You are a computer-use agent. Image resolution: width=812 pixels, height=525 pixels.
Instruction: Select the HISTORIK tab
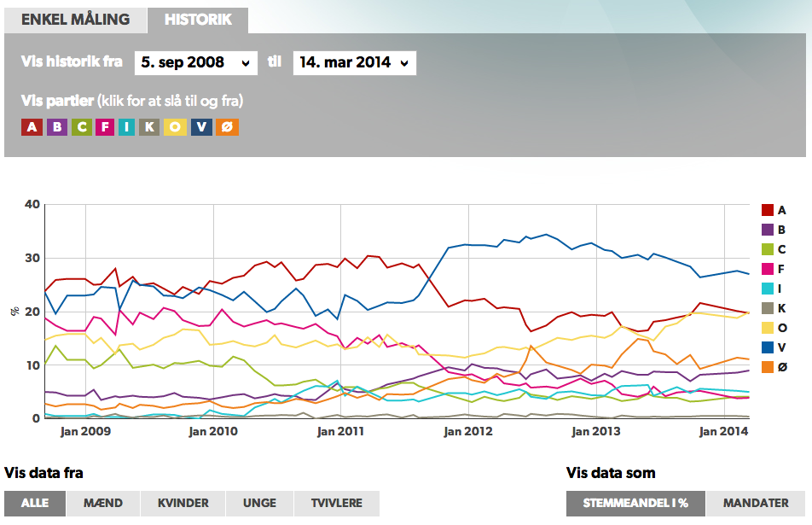point(198,20)
